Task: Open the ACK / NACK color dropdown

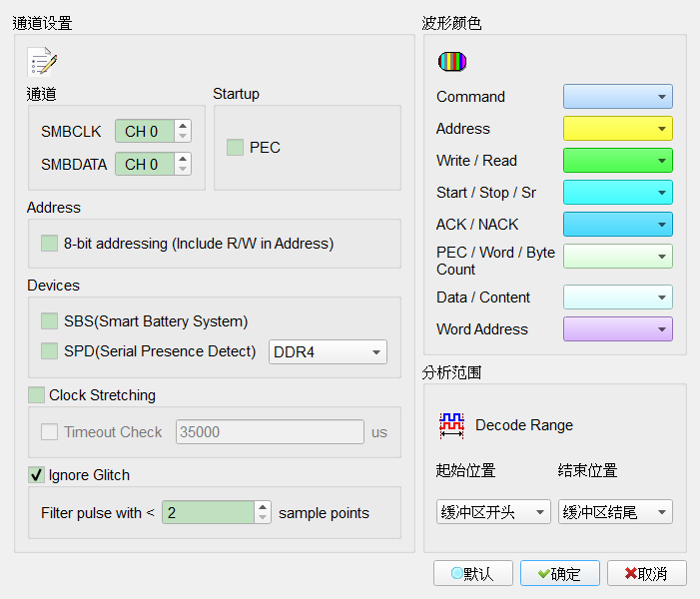Action: (x=618, y=225)
